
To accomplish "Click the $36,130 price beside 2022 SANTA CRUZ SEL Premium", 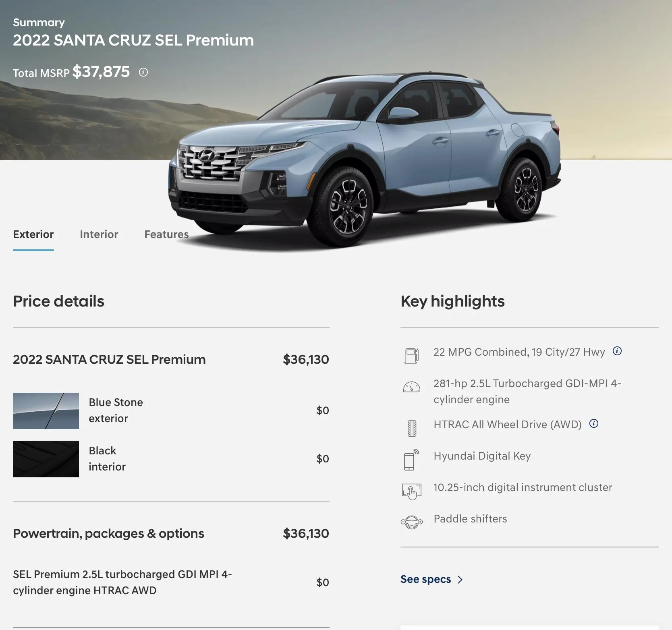I will point(306,359).
